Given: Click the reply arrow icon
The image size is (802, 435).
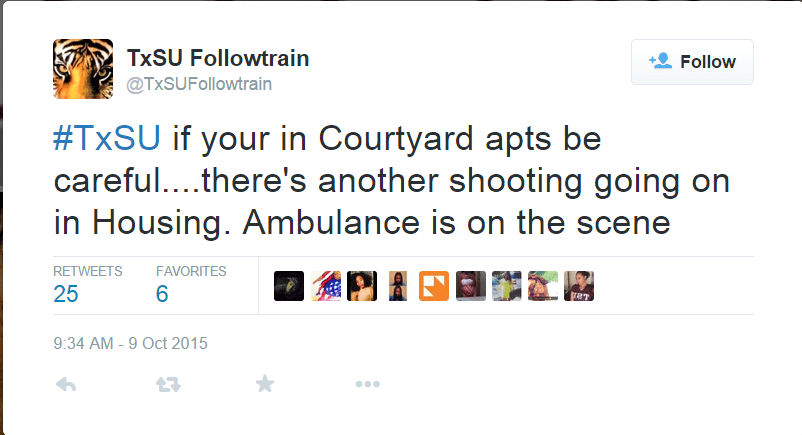Looking at the screenshot, I should (x=66, y=384).
